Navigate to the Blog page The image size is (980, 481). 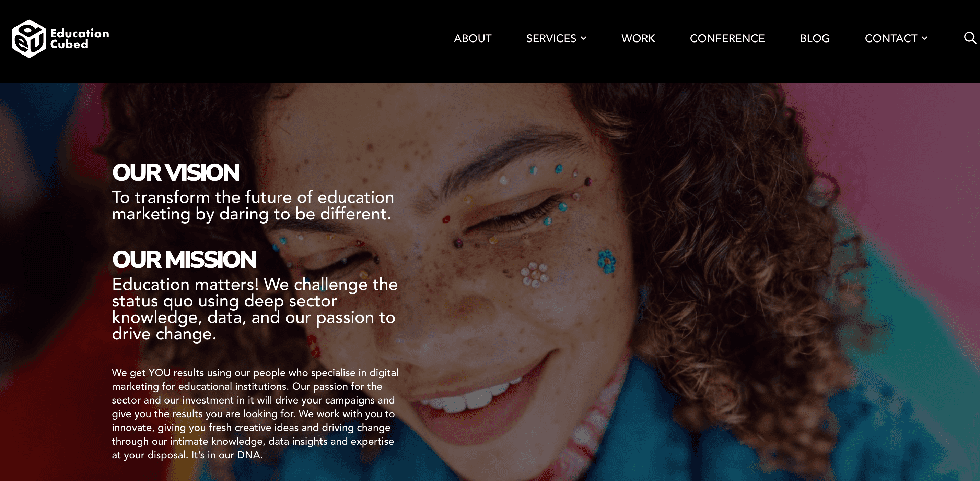pos(815,38)
